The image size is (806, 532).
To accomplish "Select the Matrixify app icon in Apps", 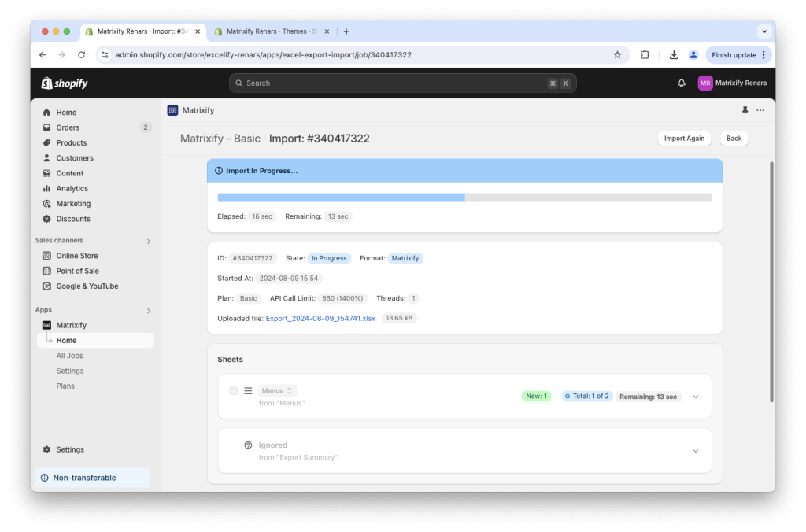I will pos(47,324).
